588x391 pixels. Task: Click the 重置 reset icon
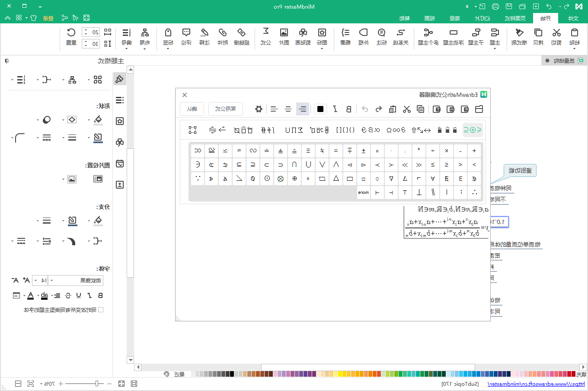pyautogui.click(x=71, y=33)
